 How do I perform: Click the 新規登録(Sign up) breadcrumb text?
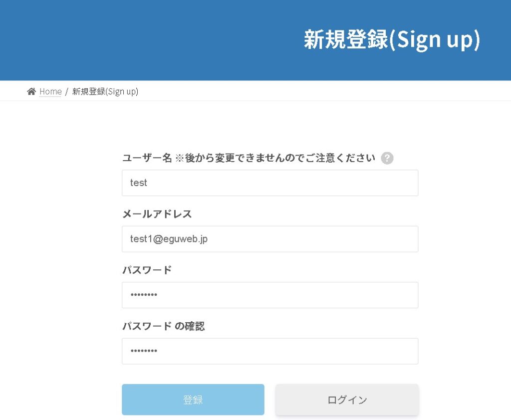(105, 91)
